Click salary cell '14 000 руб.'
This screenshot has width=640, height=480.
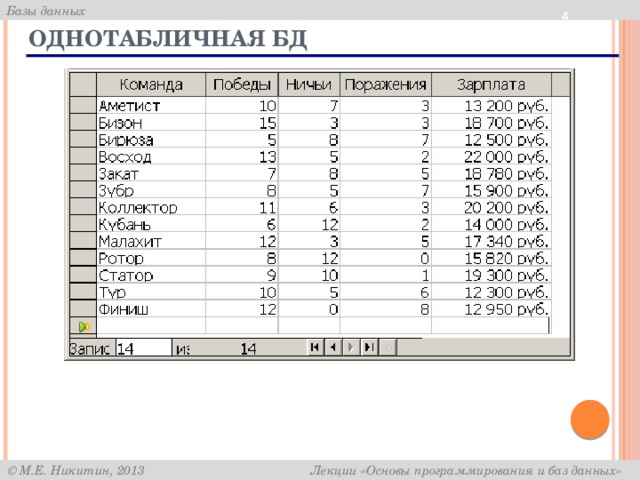[x=491, y=224]
